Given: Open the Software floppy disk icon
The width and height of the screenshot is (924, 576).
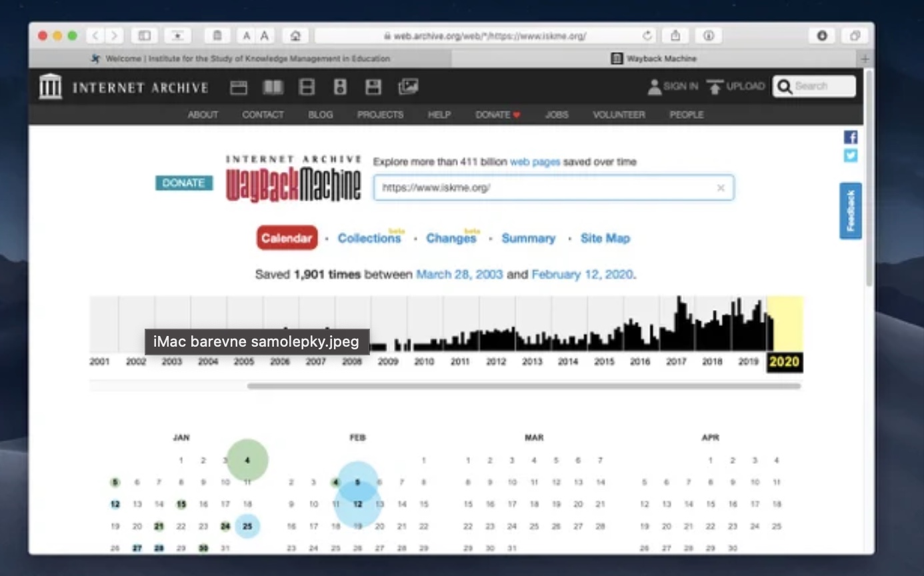Looking at the screenshot, I should pyautogui.click(x=373, y=87).
